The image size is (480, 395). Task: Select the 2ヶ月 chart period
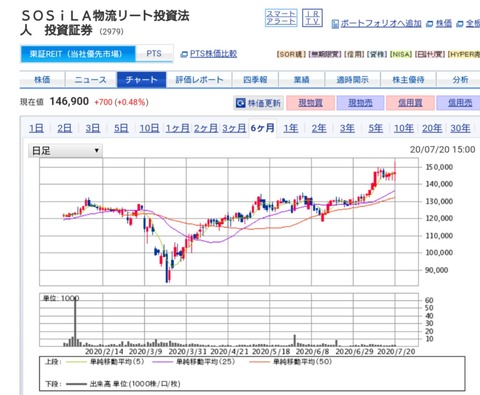[x=206, y=128]
